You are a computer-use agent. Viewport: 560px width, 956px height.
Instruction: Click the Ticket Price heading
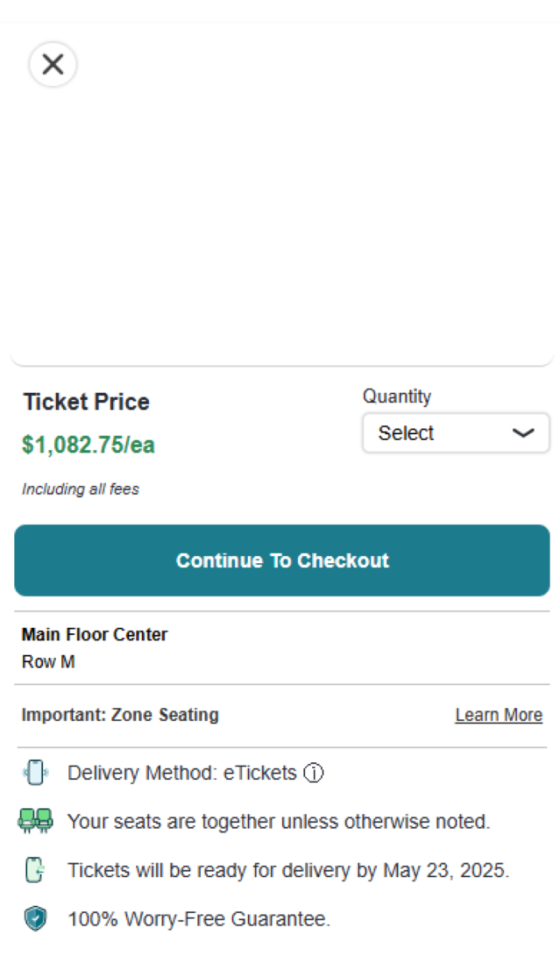coord(86,402)
